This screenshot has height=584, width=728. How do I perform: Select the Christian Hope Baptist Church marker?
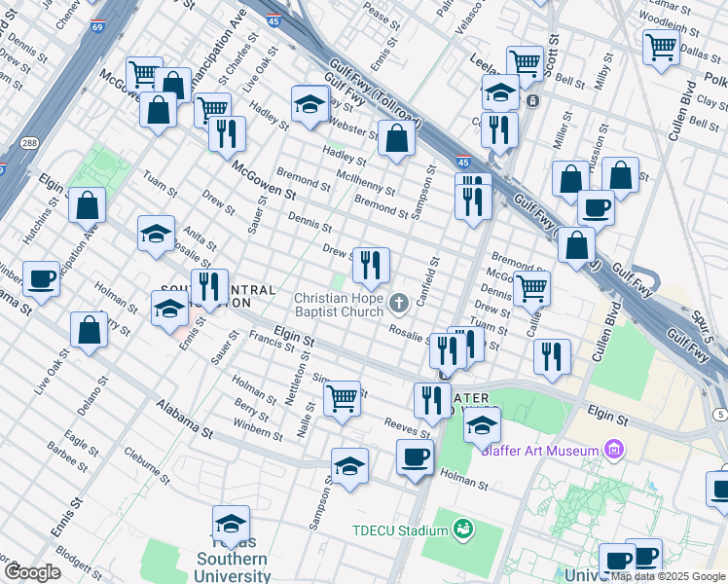[x=398, y=305]
